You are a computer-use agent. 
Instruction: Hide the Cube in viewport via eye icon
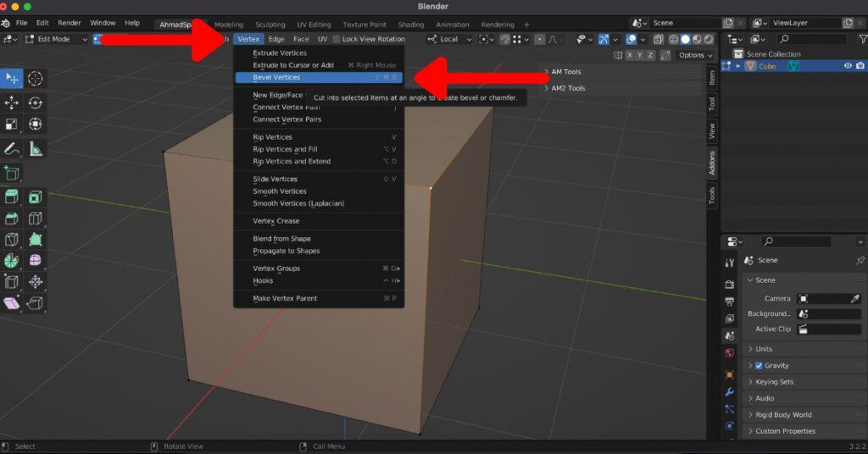click(x=848, y=66)
